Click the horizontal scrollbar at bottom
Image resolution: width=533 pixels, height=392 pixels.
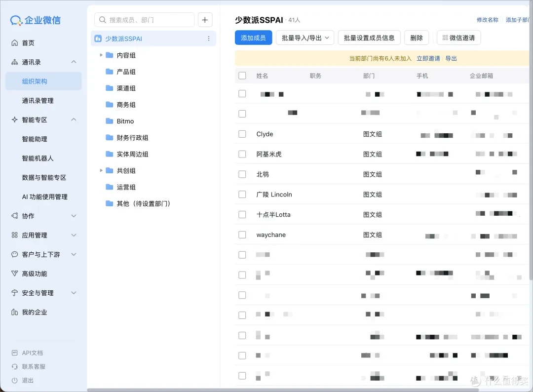(283, 390)
